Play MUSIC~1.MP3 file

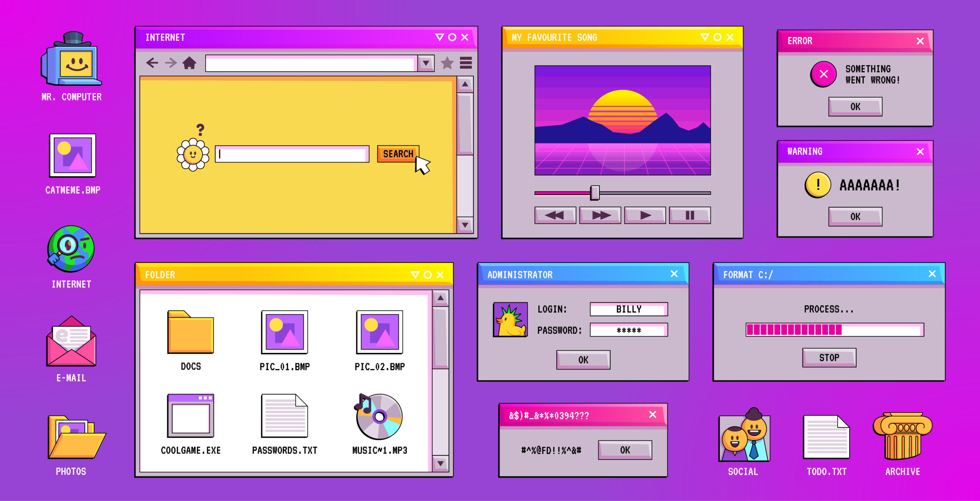(x=379, y=416)
